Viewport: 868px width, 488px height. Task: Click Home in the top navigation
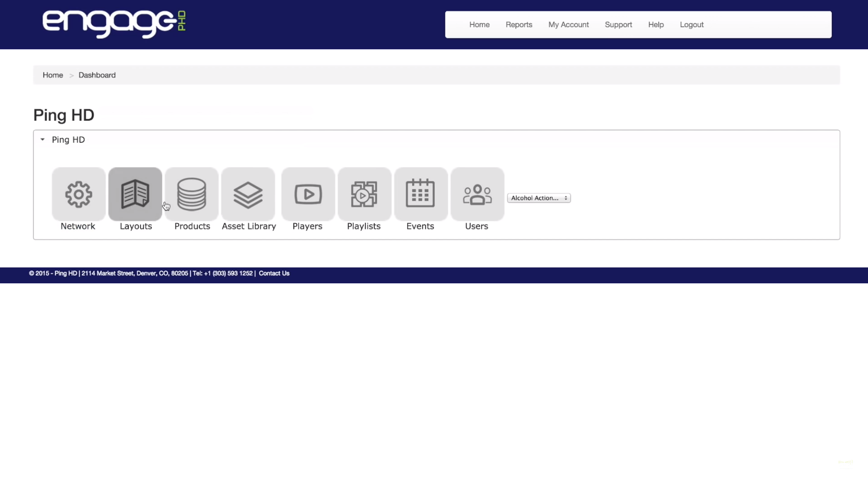[479, 25]
